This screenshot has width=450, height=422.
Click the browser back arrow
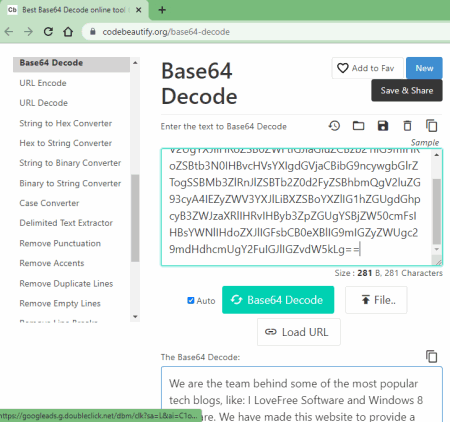pyautogui.click(x=9, y=32)
